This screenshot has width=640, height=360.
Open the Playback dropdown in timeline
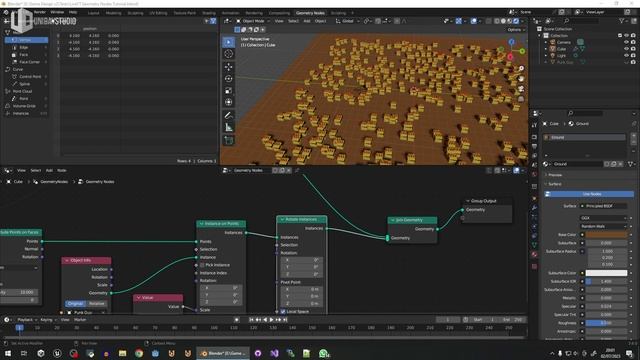[x=27, y=320]
